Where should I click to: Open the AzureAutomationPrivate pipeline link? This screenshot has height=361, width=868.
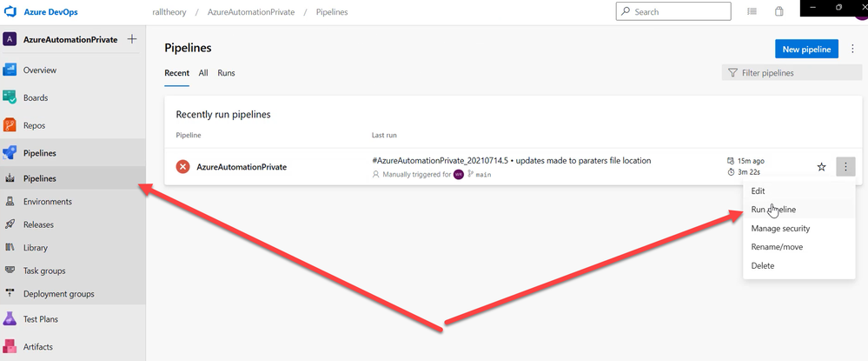242,166
